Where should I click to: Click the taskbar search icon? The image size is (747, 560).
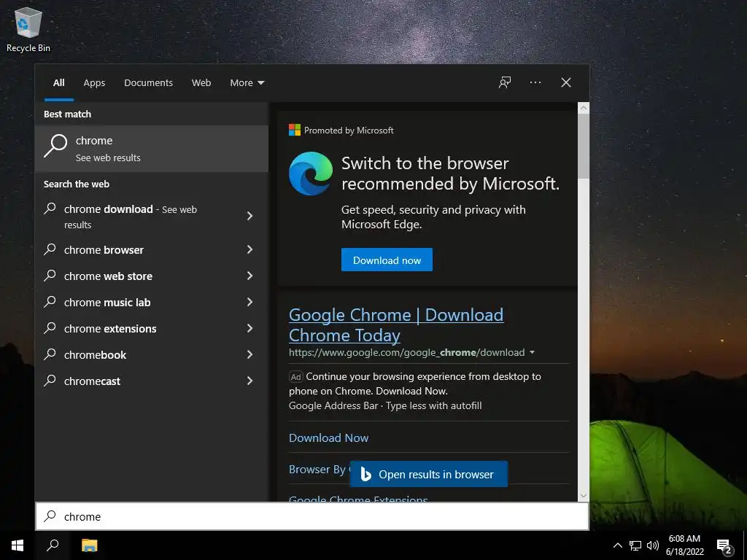pos(53,545)
